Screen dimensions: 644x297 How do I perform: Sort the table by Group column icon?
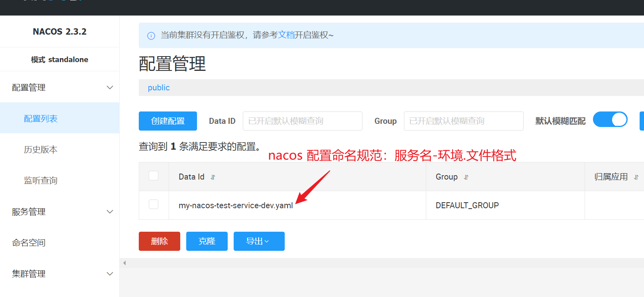pos(466,177)
